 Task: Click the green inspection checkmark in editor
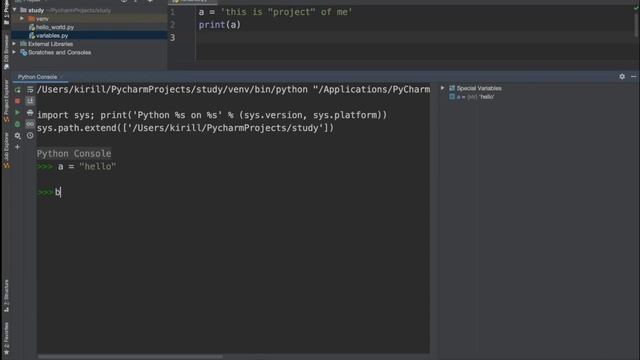[636, 7]
